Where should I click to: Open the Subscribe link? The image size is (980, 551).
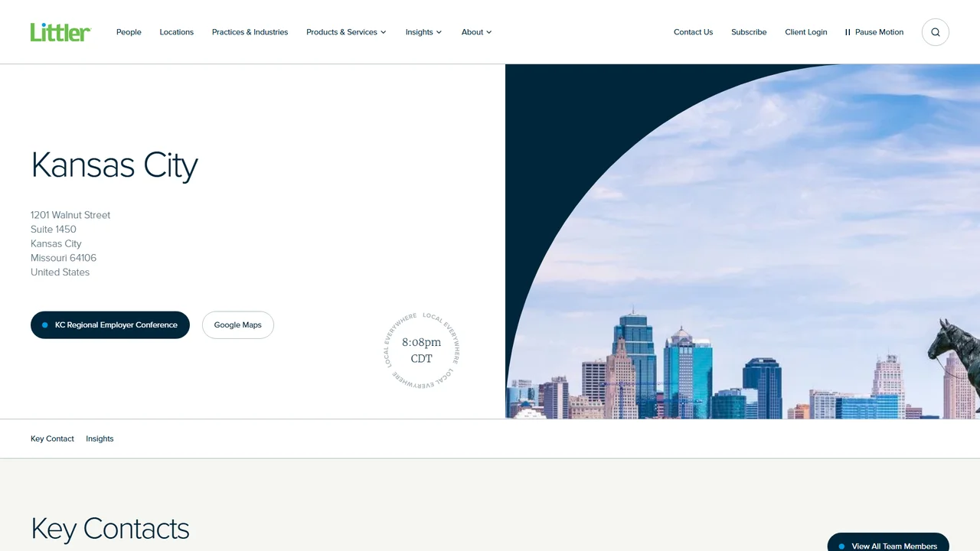pos(749,32)
